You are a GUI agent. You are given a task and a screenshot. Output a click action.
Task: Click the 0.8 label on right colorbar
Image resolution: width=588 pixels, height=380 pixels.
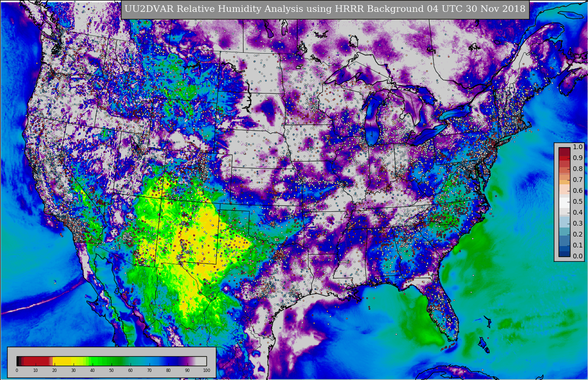point(578,169)
